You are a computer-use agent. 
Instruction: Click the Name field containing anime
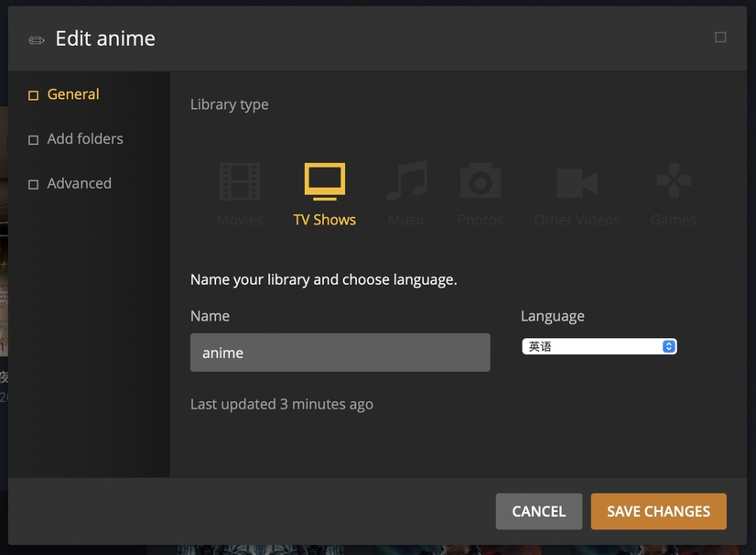click(x=340, y=353)
